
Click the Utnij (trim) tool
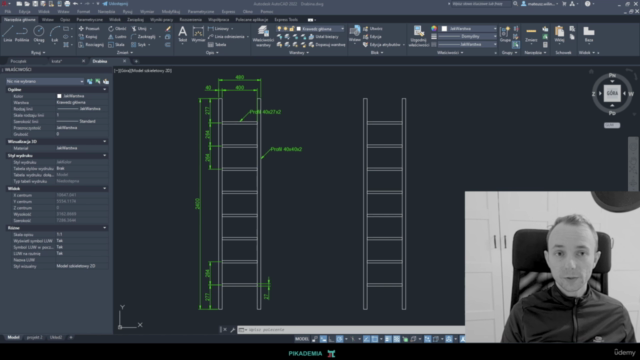coord(139,29)
